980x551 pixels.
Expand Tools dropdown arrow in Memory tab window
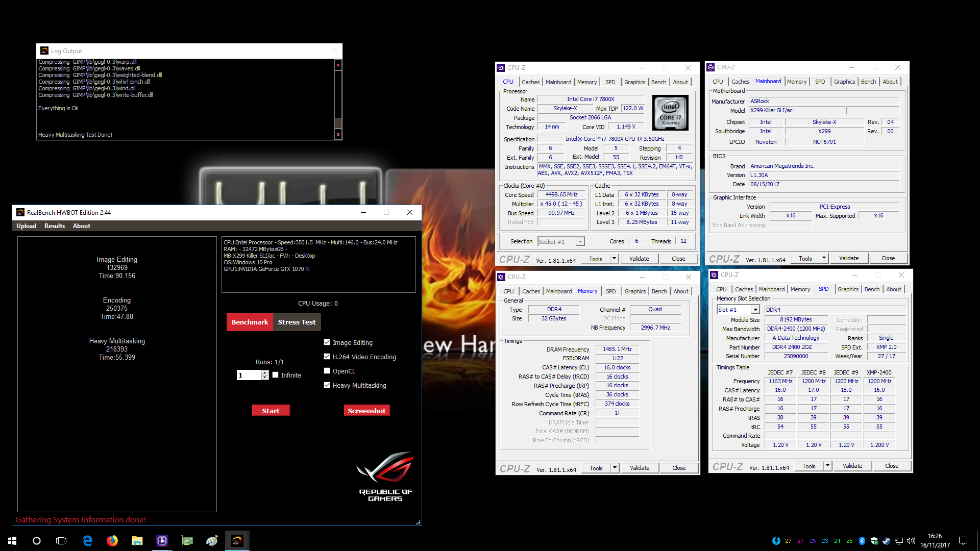[615, 468]
